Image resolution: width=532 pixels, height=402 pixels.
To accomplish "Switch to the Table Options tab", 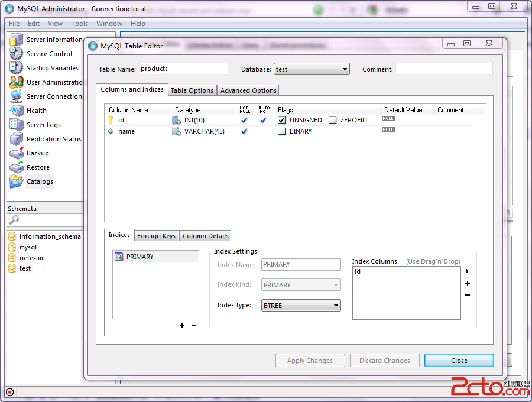I will (x=192, y=90).
